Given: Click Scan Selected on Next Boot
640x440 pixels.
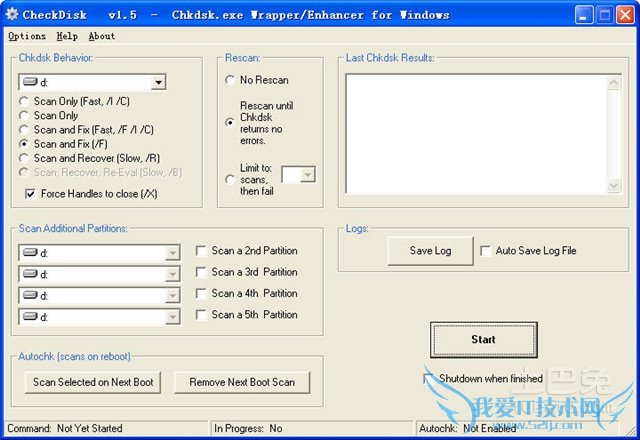Looking at the screenshot, I should coord(93,382).
